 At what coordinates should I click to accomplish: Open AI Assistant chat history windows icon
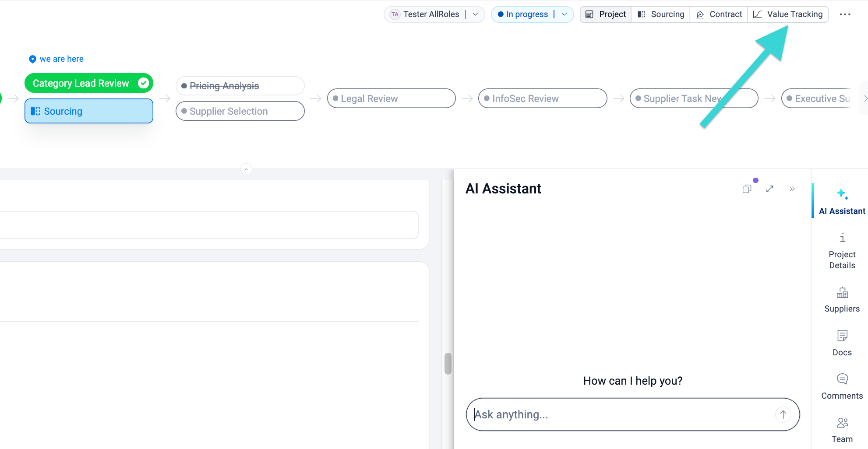[747, 189]
